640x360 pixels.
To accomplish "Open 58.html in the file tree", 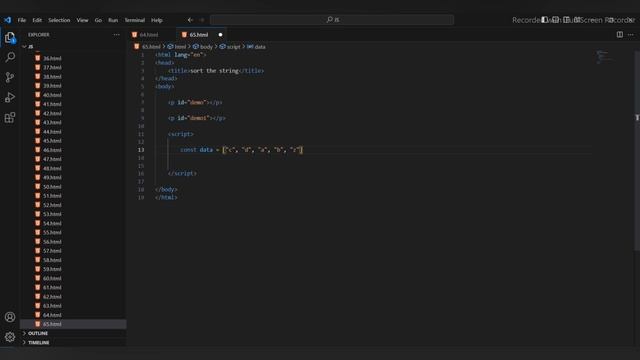I will [x=52, y=260].
